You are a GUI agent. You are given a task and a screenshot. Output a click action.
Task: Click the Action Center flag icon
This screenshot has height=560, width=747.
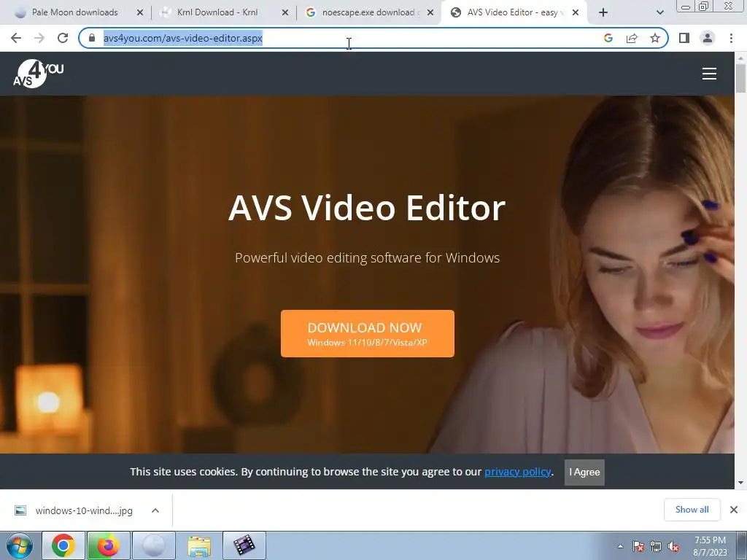638,546
